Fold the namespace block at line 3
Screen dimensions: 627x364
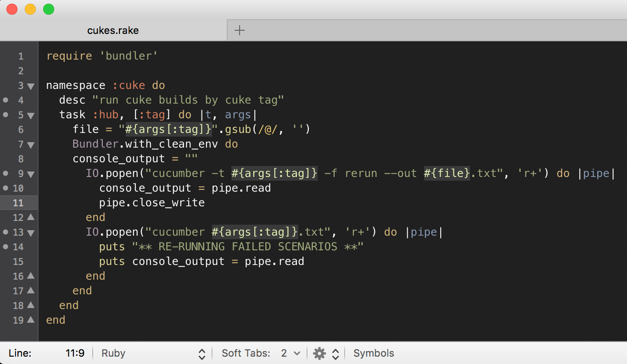tap(31, 86)
